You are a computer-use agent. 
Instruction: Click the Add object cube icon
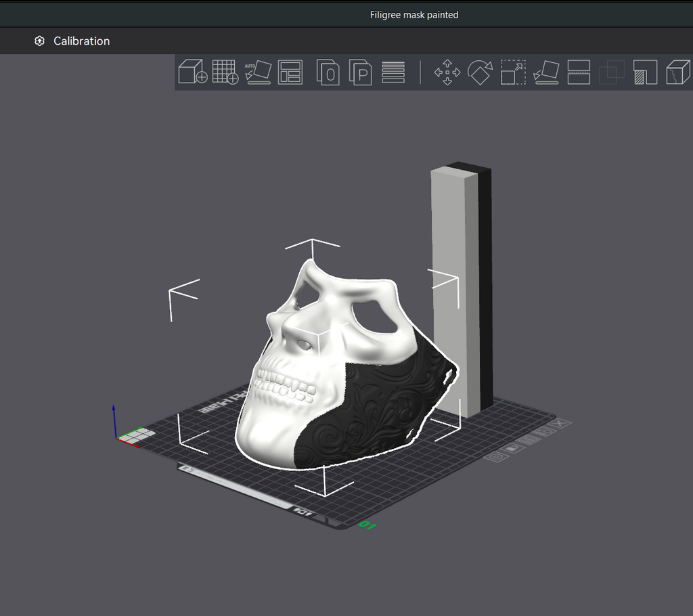click(193, 72)
